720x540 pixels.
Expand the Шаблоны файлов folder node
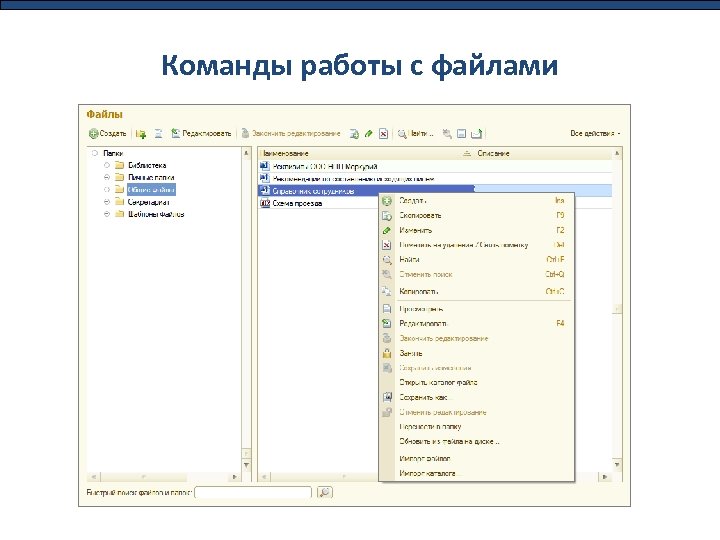click(x=107, y=214)
